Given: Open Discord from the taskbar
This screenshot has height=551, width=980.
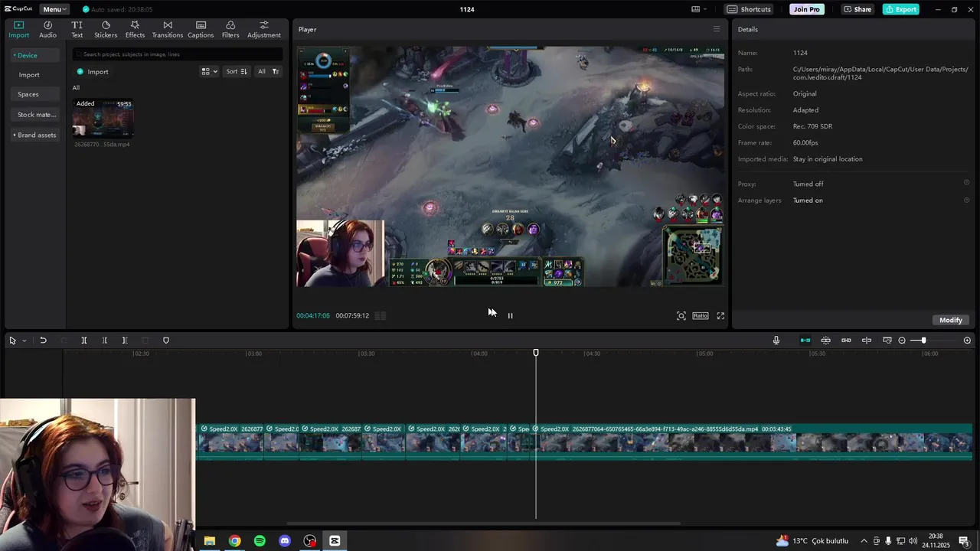Looking at the screenshot, I should click(x=285, y=541).
